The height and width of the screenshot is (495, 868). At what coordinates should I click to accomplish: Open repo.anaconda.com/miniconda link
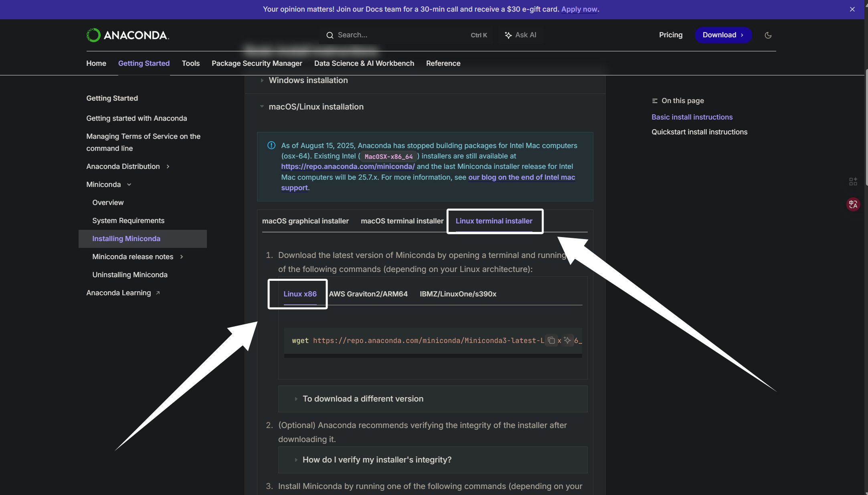point(348,166)
